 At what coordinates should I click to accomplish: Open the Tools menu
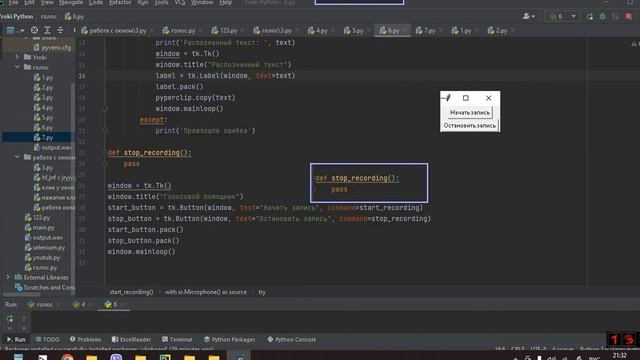[x=161, y=2]
